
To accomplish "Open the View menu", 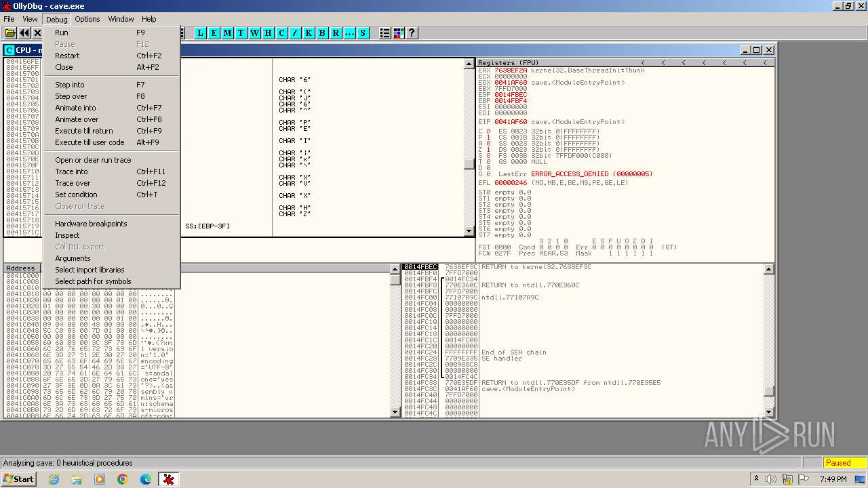I will point(30,19).
